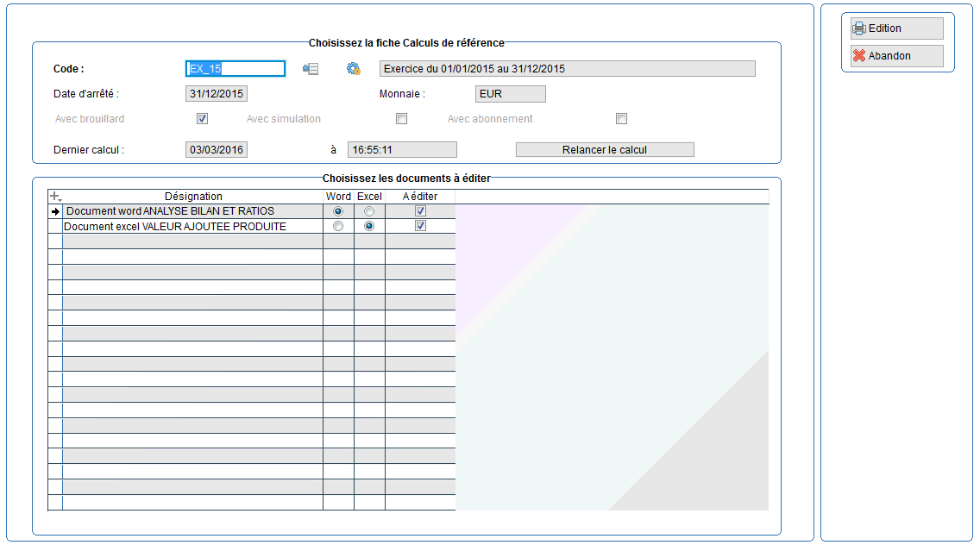
Task: Enable the Avec abonnement checkbox
Action: tap(621, 119)
